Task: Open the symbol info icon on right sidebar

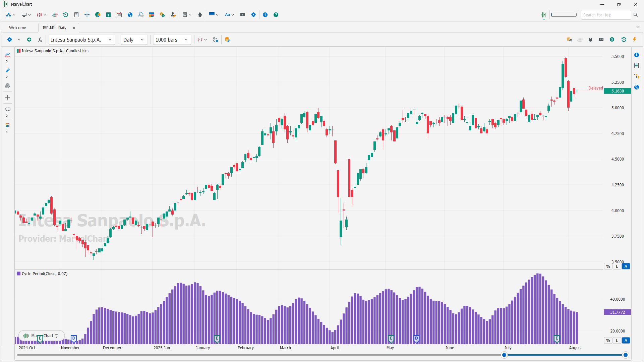Action: pyautogui.click(x=637, y=55)
